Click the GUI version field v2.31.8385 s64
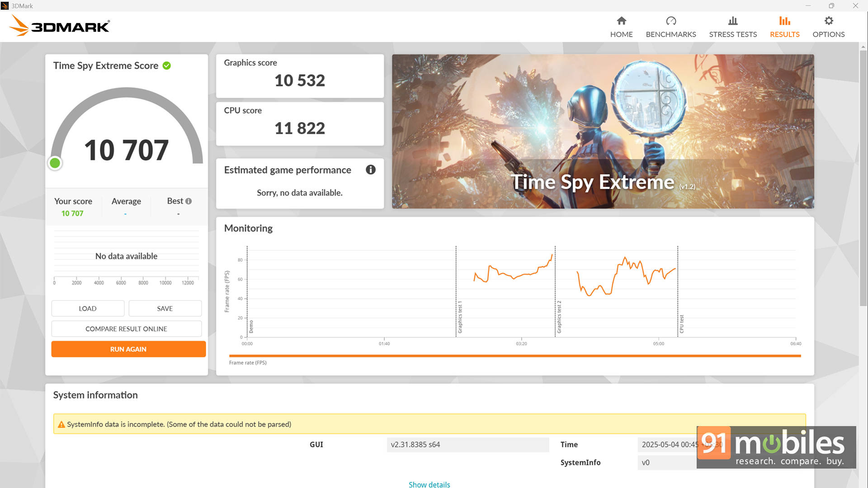This screenshot has height=488, width=868. click(x=468, y=444)
